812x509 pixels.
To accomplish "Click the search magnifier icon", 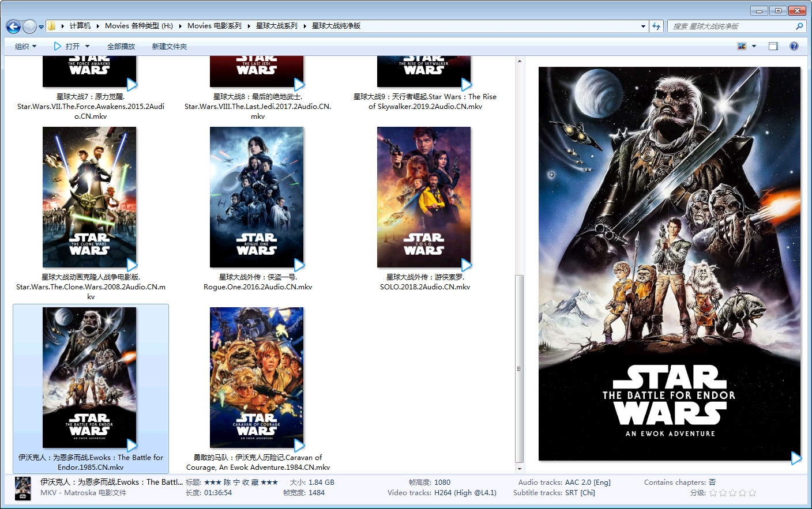I will click(x=799, y=27).
